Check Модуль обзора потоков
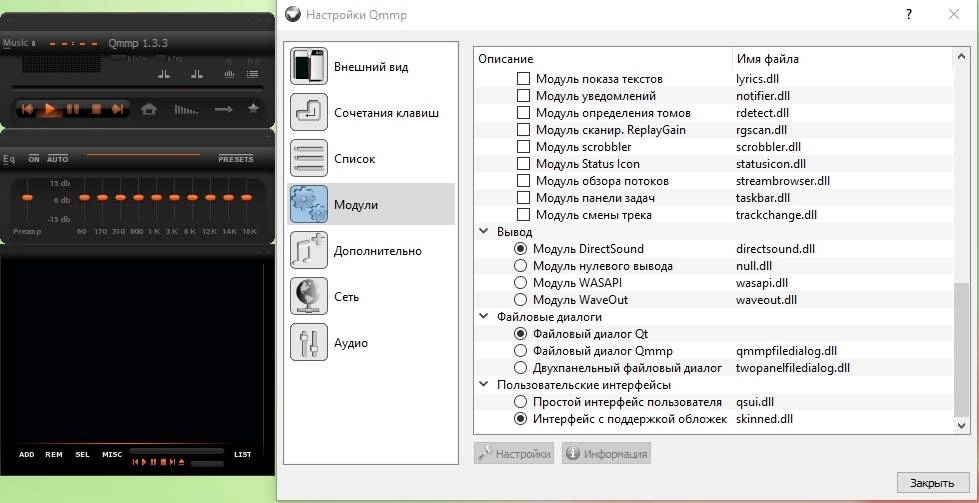979x503 pixels. (x=524, y=181)
